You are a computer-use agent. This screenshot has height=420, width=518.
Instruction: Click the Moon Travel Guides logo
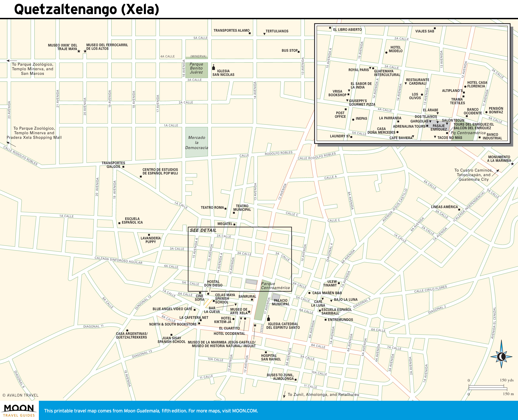tap(19, 411)
